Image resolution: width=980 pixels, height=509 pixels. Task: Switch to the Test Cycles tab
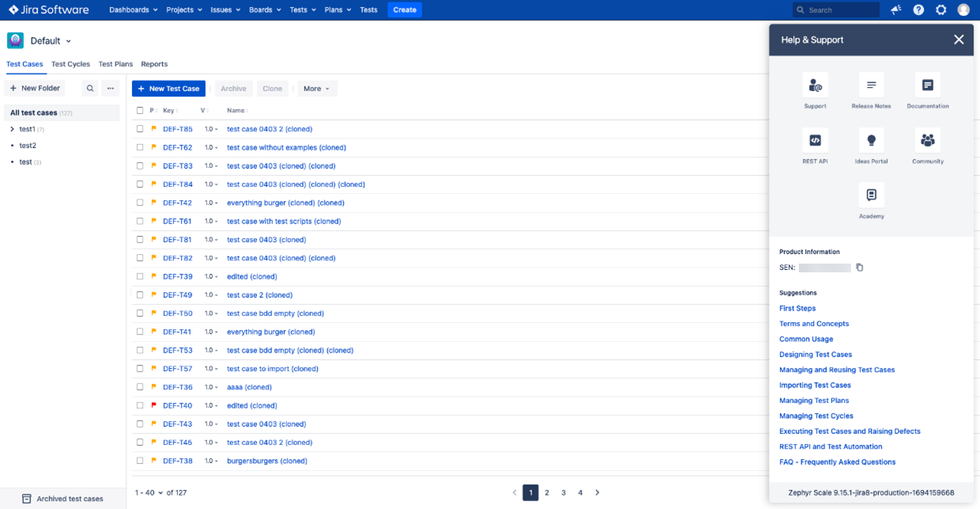[70, 64]
